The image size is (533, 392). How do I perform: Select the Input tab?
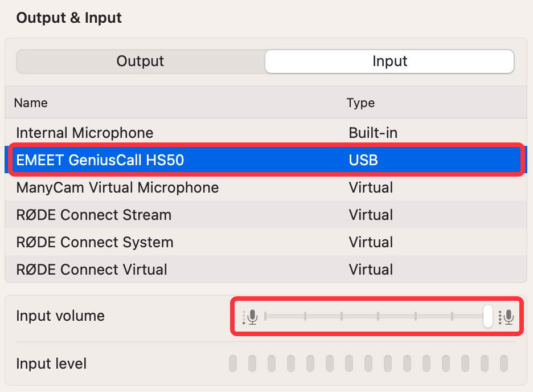[389, 62]
